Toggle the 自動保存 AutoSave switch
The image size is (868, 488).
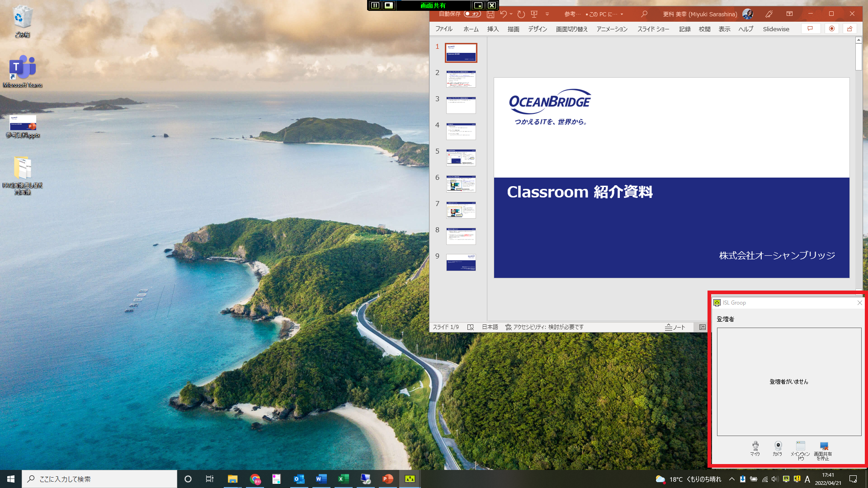(x=472, y=14)
